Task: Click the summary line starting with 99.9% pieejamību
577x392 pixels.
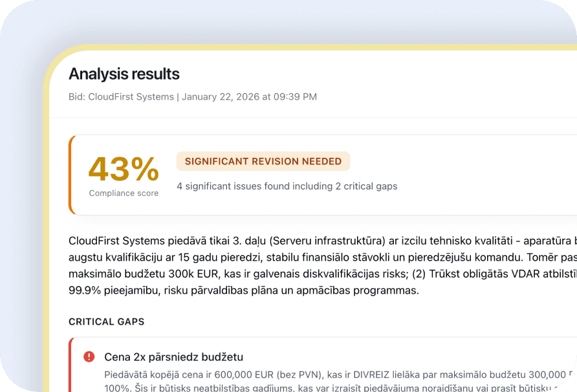Action: [243, 290]
